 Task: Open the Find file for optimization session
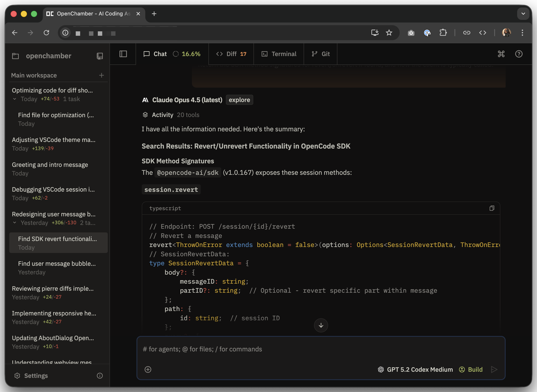coord(58,119)
